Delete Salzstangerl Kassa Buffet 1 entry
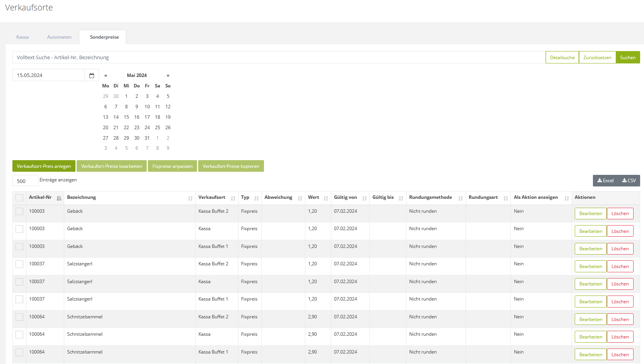This screenshot has height=364, width=644. pos(620,302)
